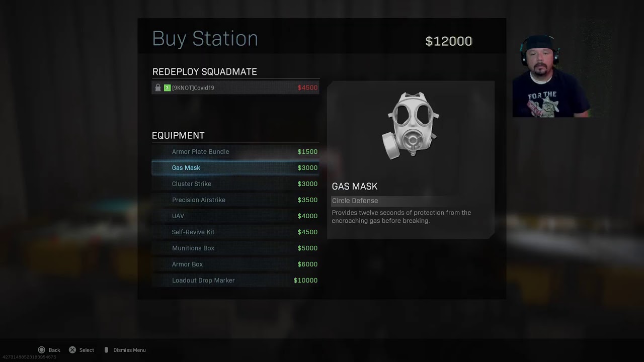644x362 pixels.
Task: Choose Precision Airstrike for $3500
Action: [235, 200]
